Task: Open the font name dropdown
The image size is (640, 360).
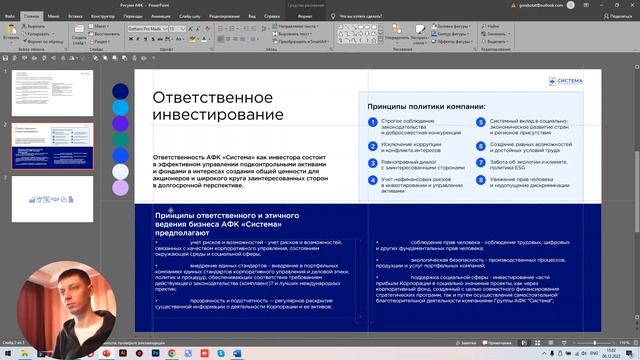Action: tap(165, 29)
